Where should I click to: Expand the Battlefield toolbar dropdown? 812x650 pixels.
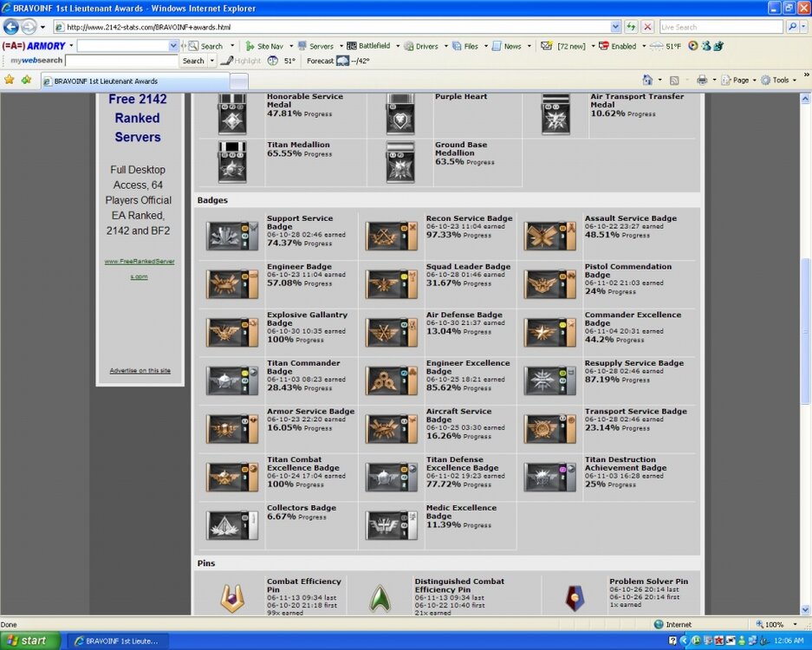pyautogui.click(x=398, y=46)
